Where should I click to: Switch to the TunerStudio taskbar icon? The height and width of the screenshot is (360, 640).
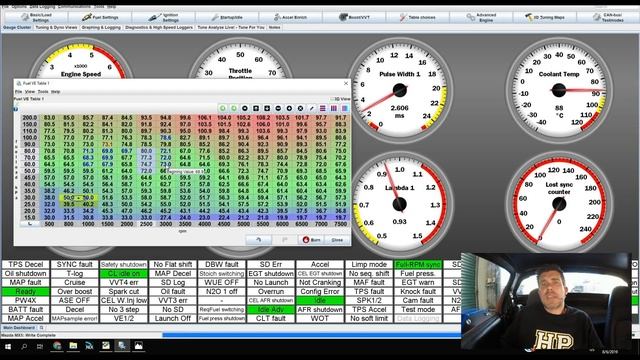(122, 346)
